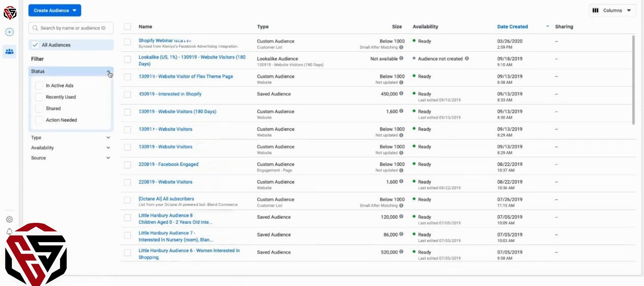This screenshot has width=644, height=286.
Task: Click the Search by name or audience ID field
Action: point(73,28)
